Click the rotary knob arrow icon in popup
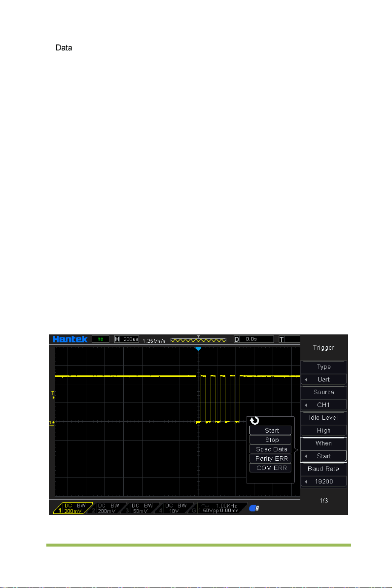392x588 pixels. (254, 421)
